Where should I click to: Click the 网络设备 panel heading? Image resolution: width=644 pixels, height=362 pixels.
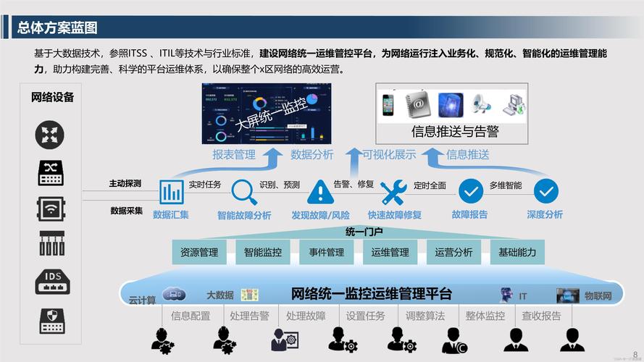click(x=53, y=97)
